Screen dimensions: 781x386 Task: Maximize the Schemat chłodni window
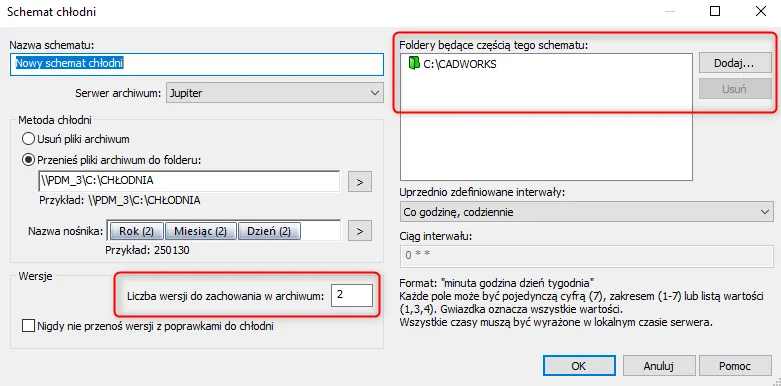[x=715, y=11]
